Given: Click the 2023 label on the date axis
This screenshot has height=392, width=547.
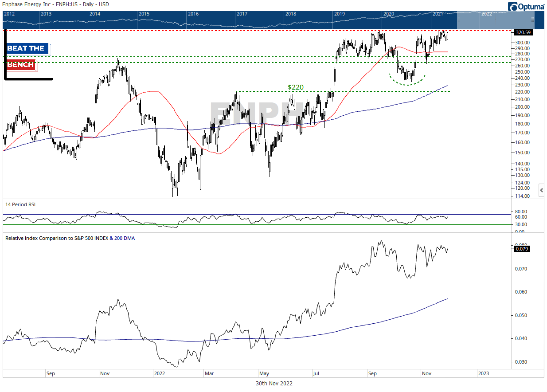Looking at the screenshot, I should pos(484,373).
